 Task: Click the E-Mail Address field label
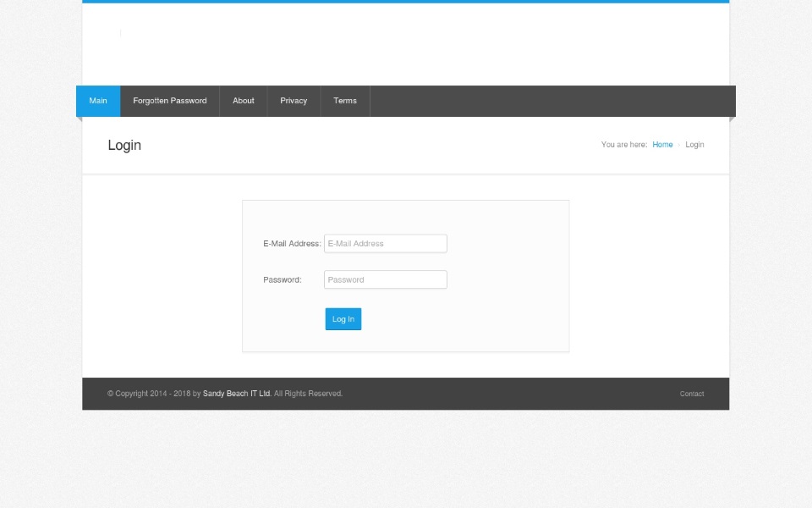click(291, 243)
